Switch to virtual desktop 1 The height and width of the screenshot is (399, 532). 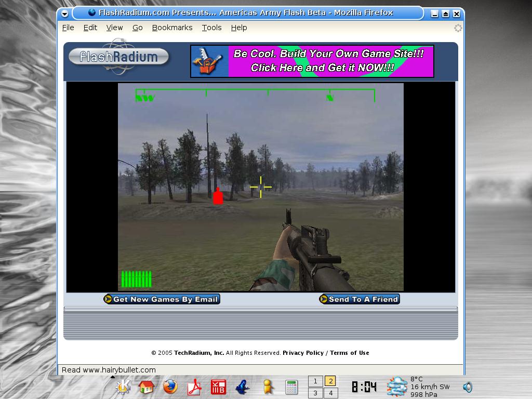(315, 381)
